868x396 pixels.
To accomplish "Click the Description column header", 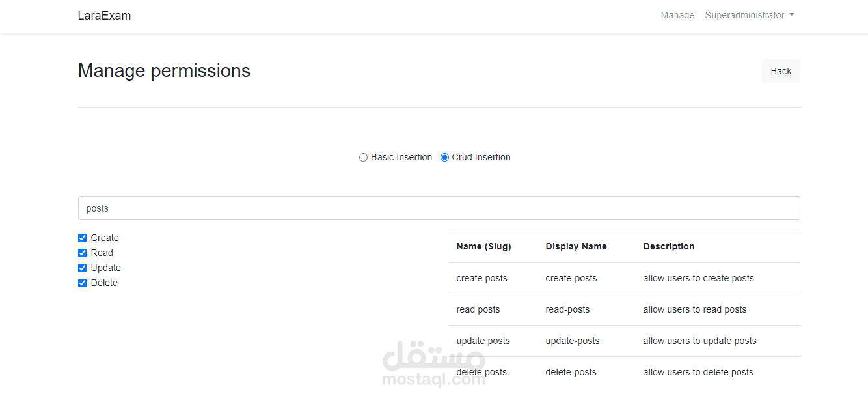I will point(668,246).
